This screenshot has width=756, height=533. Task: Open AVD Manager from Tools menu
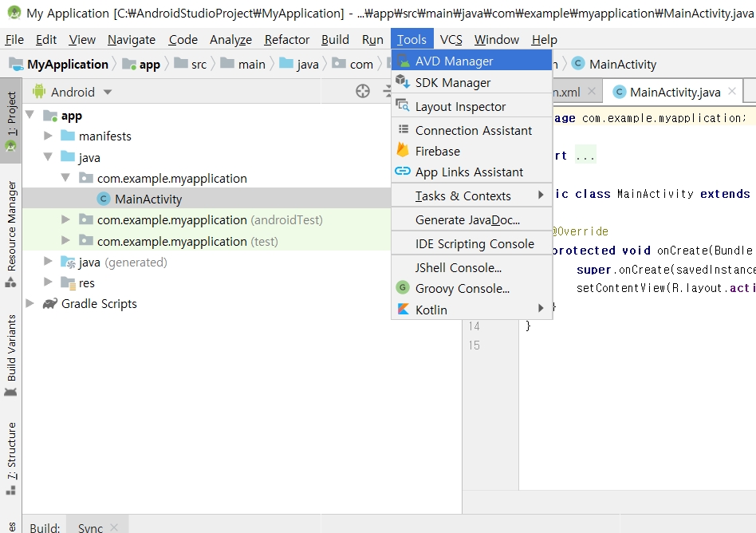[x=471, y=61]
